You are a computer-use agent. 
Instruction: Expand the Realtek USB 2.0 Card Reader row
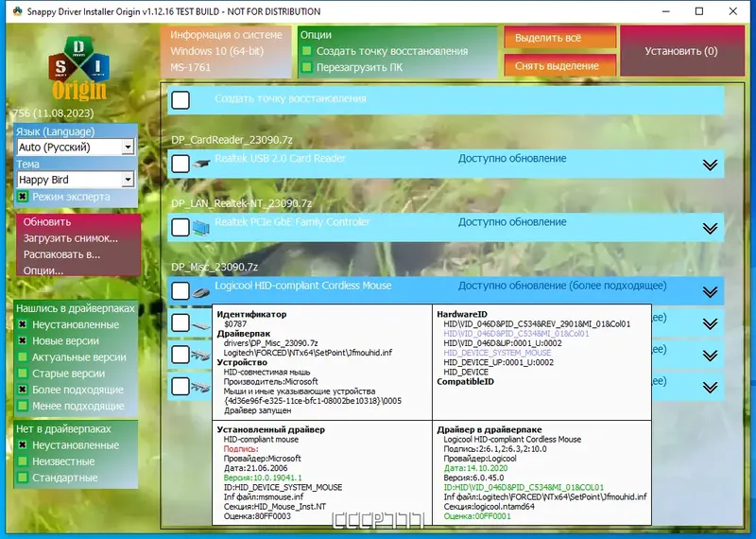pyautogui.click(x=710, y=165)
